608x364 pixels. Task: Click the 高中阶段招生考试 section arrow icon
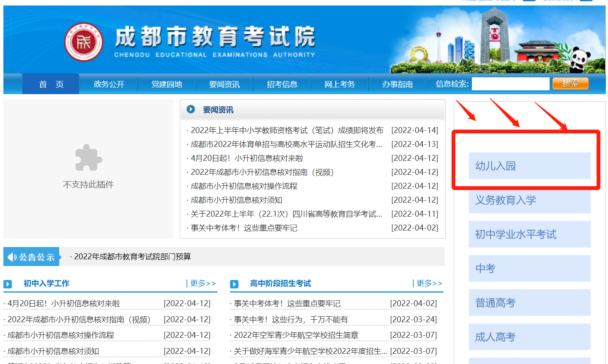[234, 284]
